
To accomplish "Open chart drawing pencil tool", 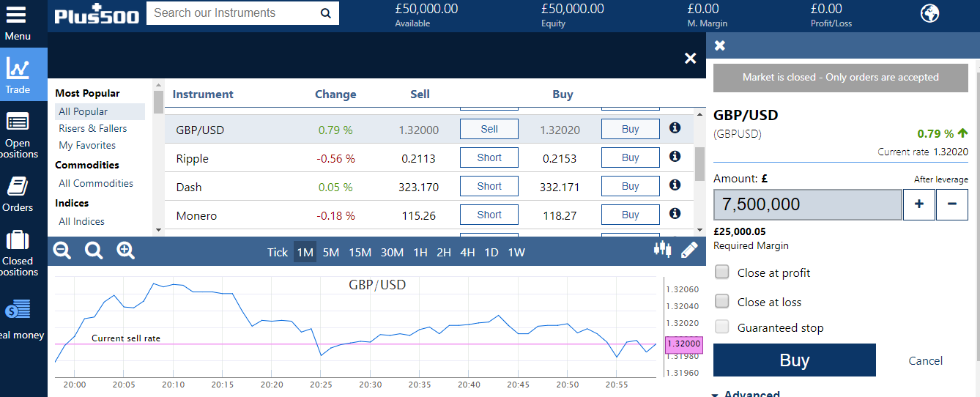I will (689, 250).
